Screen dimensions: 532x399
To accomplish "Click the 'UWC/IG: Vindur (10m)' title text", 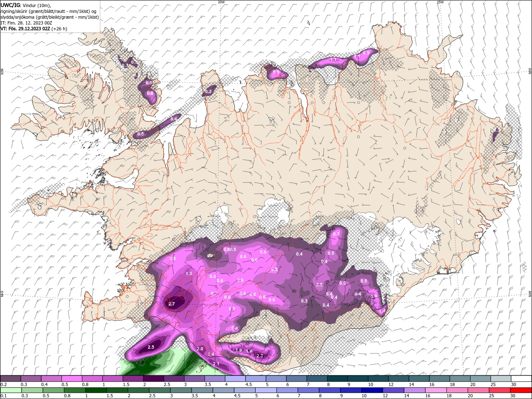I will pos(25,5).
